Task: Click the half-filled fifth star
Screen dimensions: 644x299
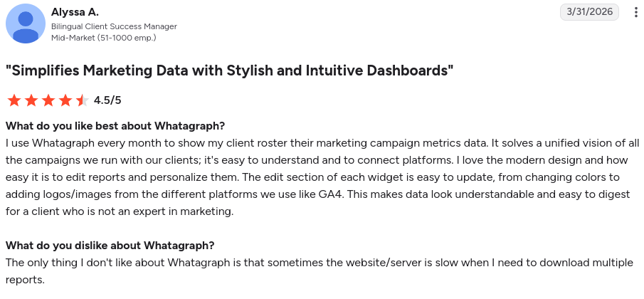Action: (x=82, y=100)
